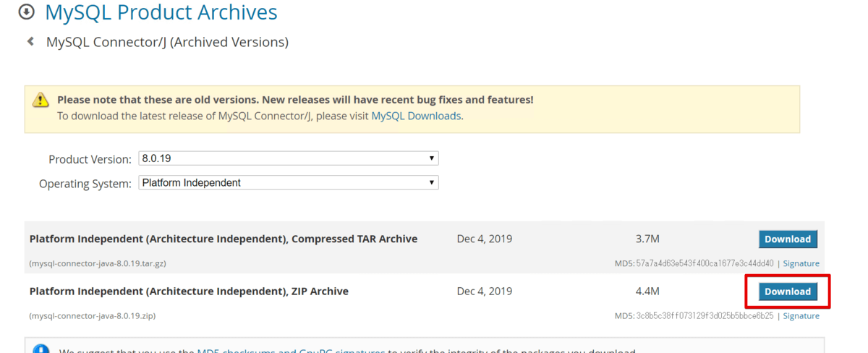Click the mysql-connector-java-8.0.19.zip filename
868x353 pixels.
93,316
